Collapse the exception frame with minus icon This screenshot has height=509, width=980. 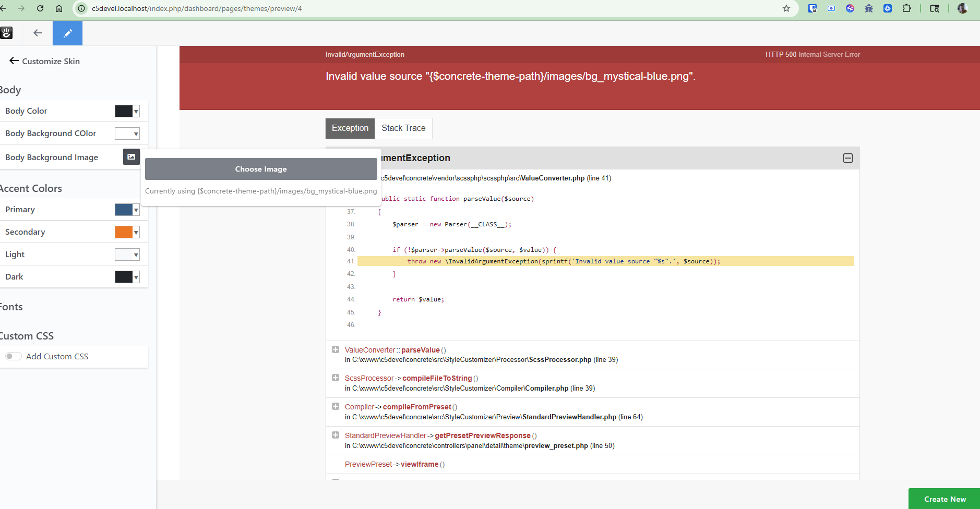click(848, 158)
